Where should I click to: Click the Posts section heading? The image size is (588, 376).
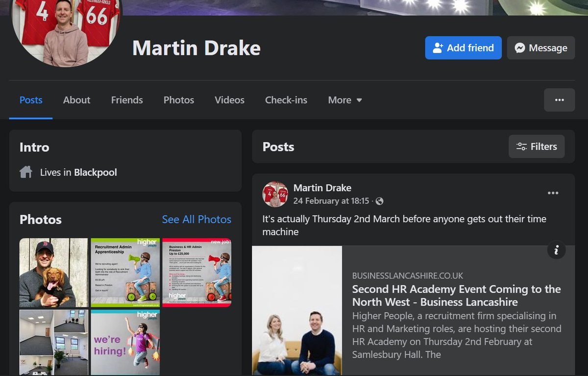[x=278, y=147]
